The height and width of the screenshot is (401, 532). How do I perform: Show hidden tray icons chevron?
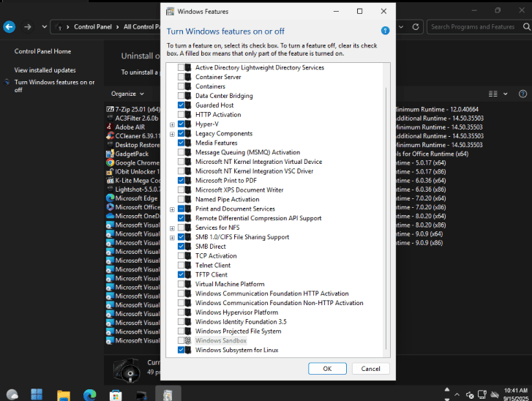pyautogui.click(x=457, y=394)
